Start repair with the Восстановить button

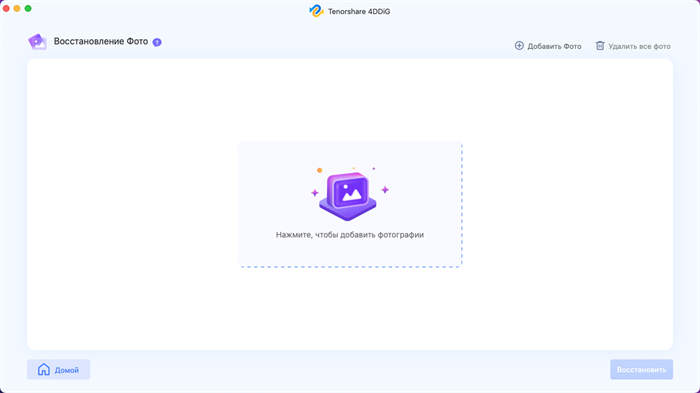click(x=642, y=369)
